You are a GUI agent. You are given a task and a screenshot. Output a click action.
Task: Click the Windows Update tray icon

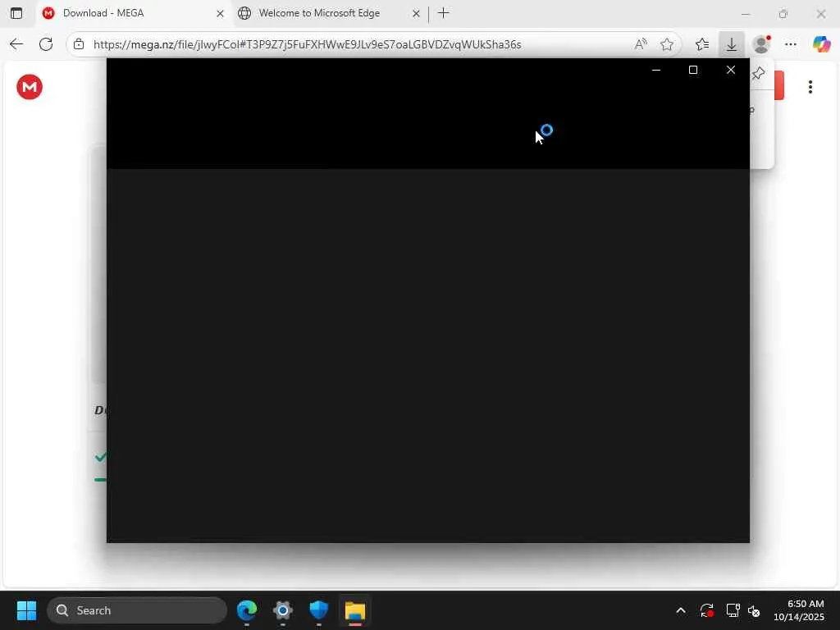tap(706, 610)
